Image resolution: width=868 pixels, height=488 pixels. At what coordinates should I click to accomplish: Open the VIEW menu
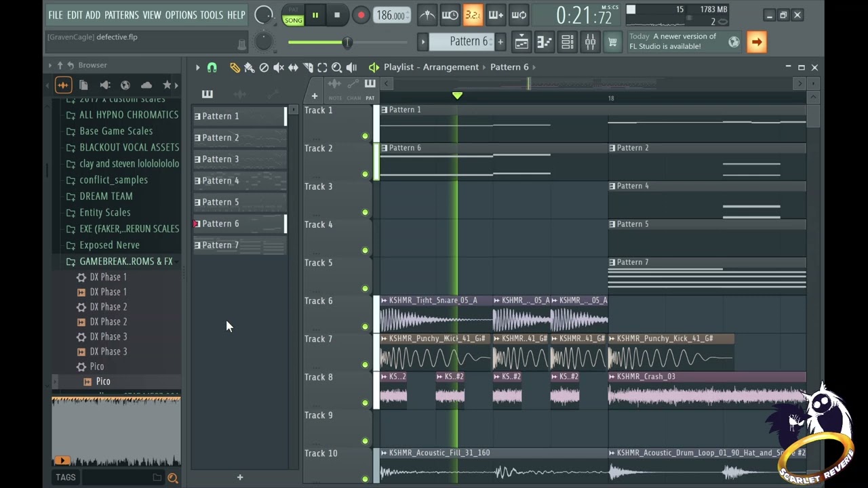tap(152, 15)
